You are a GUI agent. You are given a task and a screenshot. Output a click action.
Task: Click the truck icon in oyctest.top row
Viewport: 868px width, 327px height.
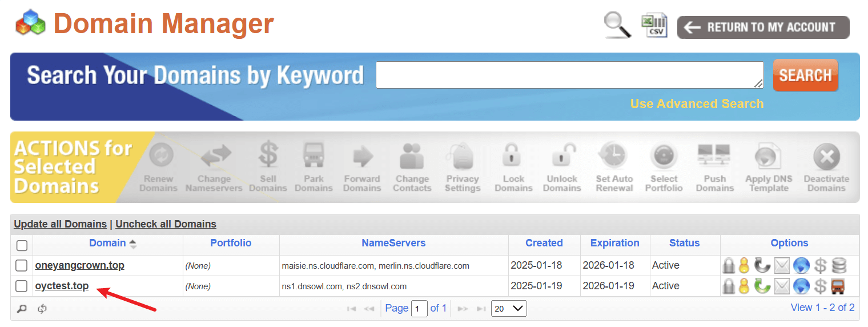pos(838,286)
